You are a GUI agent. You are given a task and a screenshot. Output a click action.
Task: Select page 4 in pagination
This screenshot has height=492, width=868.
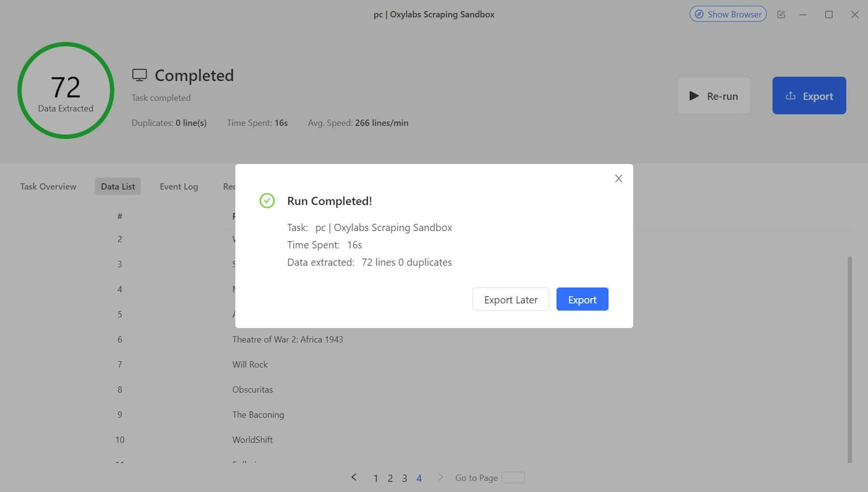click(419, 478)
